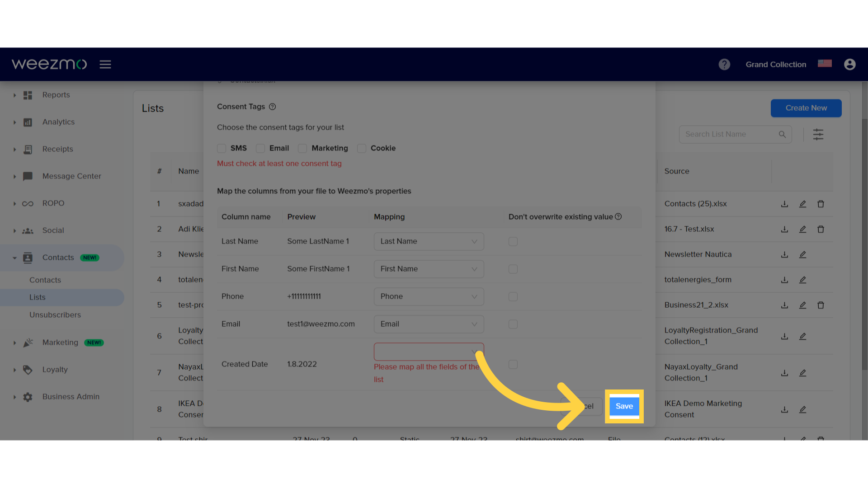Click the help question mark icon
868x488 pixels.
coord(724,64)
